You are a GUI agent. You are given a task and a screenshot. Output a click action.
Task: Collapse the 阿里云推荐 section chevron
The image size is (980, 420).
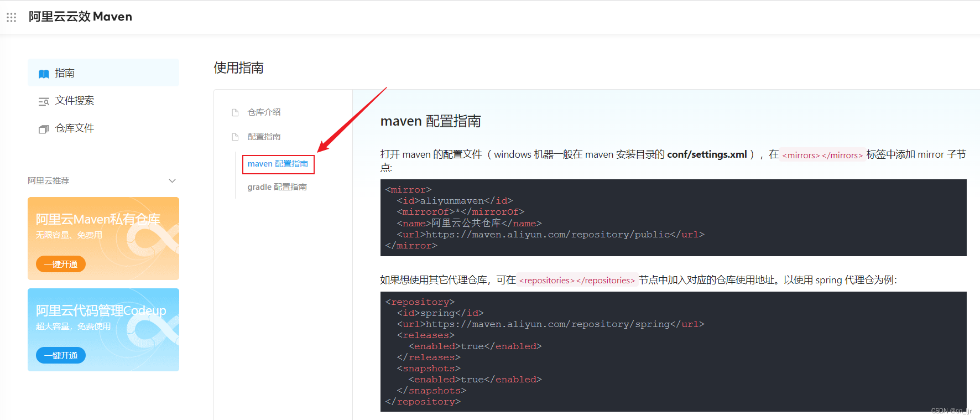(172, 181)
